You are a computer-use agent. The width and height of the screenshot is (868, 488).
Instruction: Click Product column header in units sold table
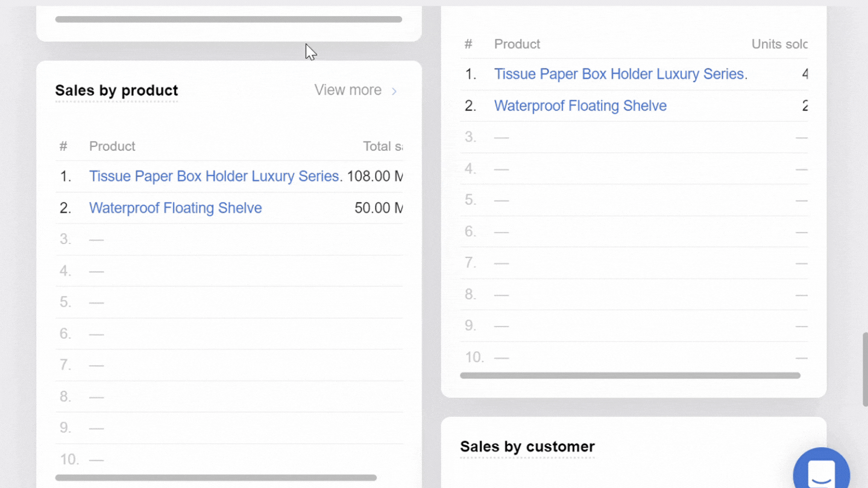(517, 44)
